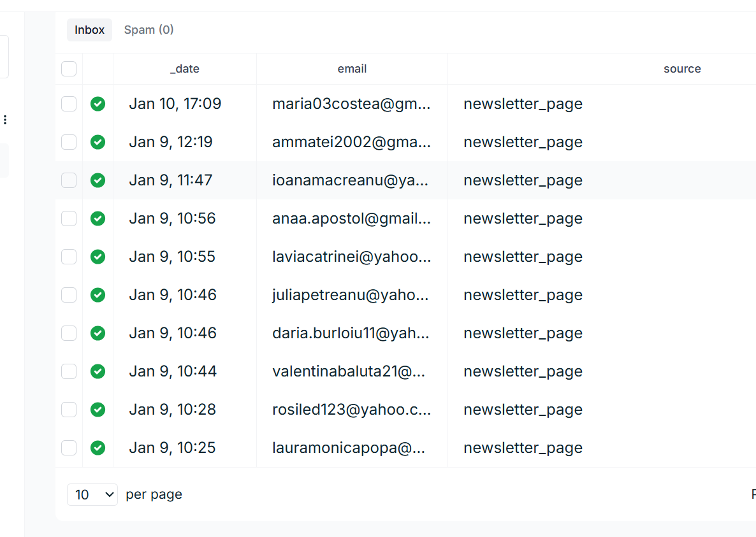The height and width of the screenshot is (537, 756).
Task: Click status check icon for laviacatrinei row
Action: coord(98,257)
